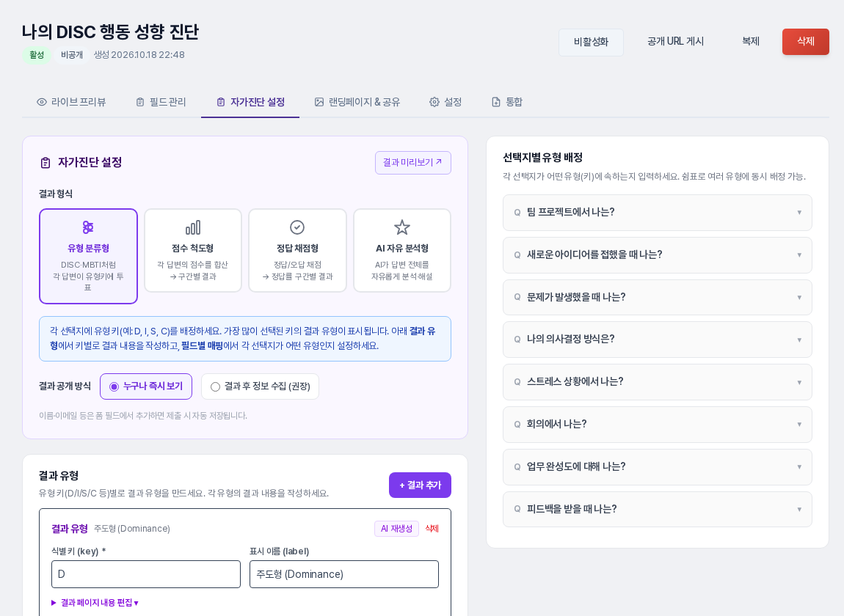Select 결과 후 정보 수집 (권장) radio option
This screenshot has height=616, width=844.
coord(260,386)
